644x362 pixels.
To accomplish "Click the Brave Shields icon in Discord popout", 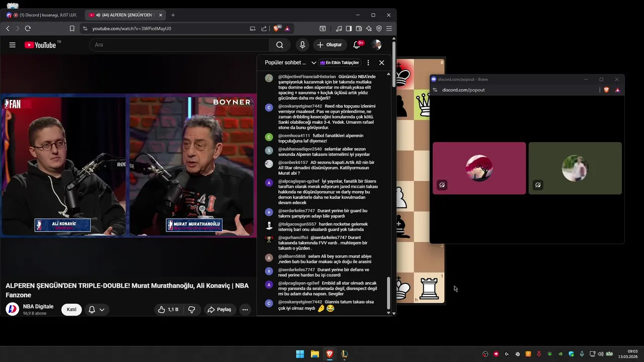I will pyautogui.click(x=606, y=90).
